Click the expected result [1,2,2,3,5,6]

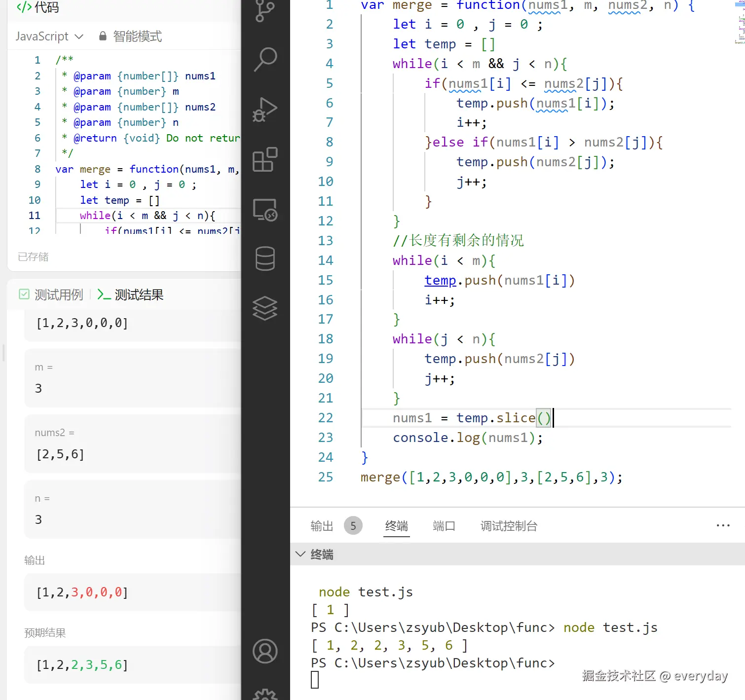pos(82,665)
